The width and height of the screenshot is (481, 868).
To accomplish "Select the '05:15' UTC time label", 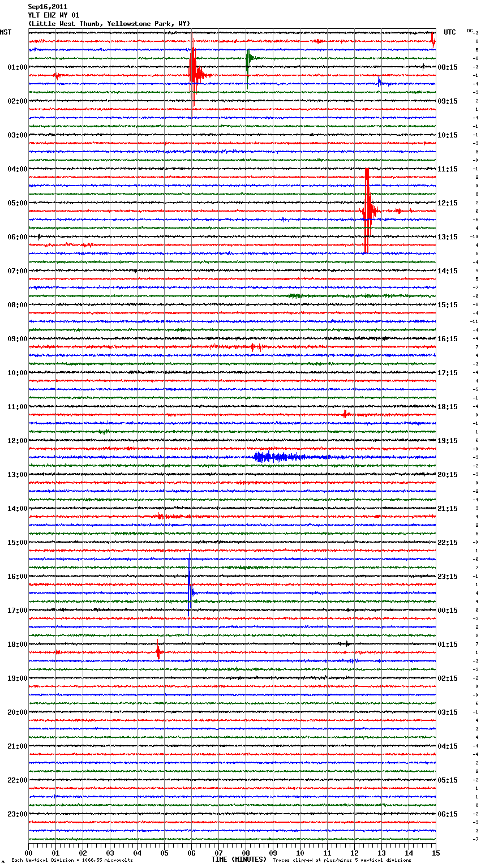I will click(448, 780).
